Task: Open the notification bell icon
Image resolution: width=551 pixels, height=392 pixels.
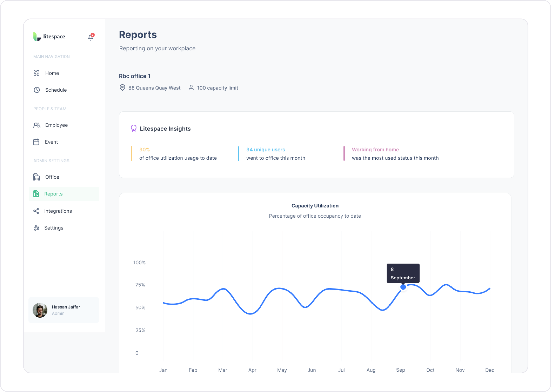Action: click(x=90, y=37)
